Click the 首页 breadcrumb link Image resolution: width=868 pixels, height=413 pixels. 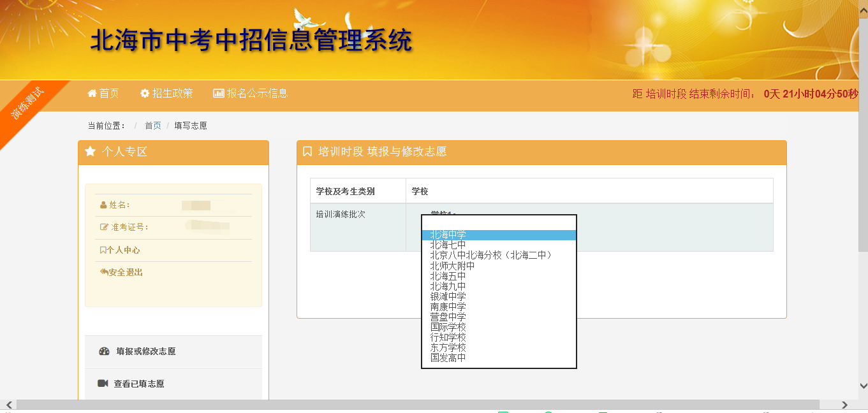tap(153, 126)
